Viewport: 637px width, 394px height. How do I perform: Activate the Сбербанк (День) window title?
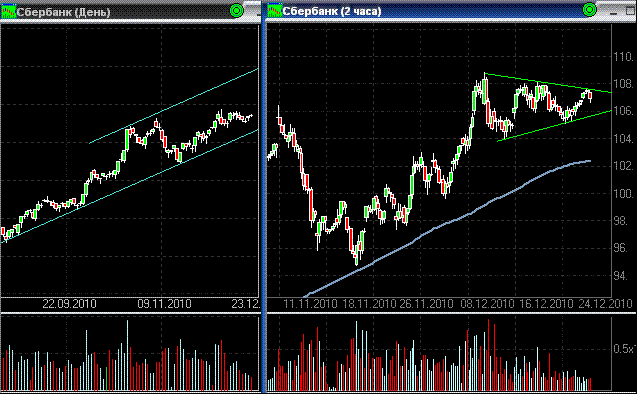point(63,12)
